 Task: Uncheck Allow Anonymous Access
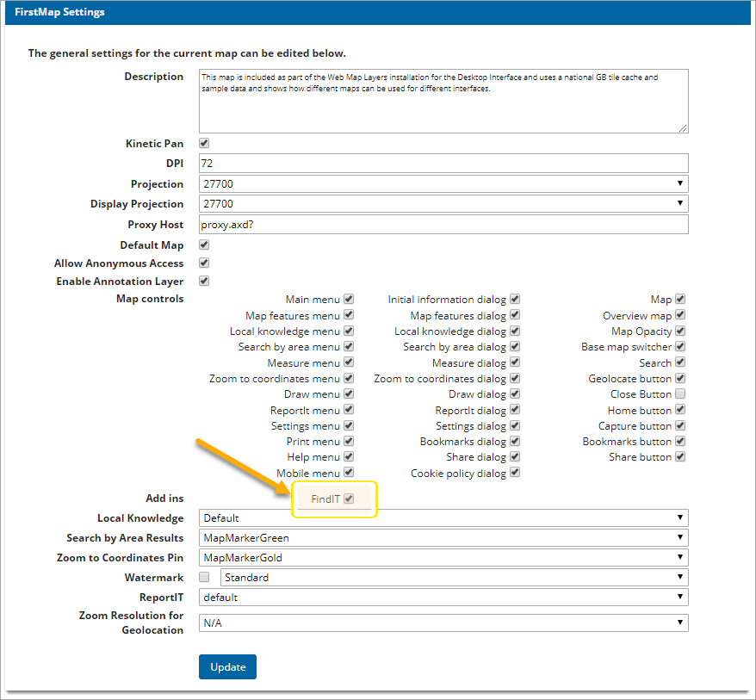pyautogui.click(x=204, y=263)
